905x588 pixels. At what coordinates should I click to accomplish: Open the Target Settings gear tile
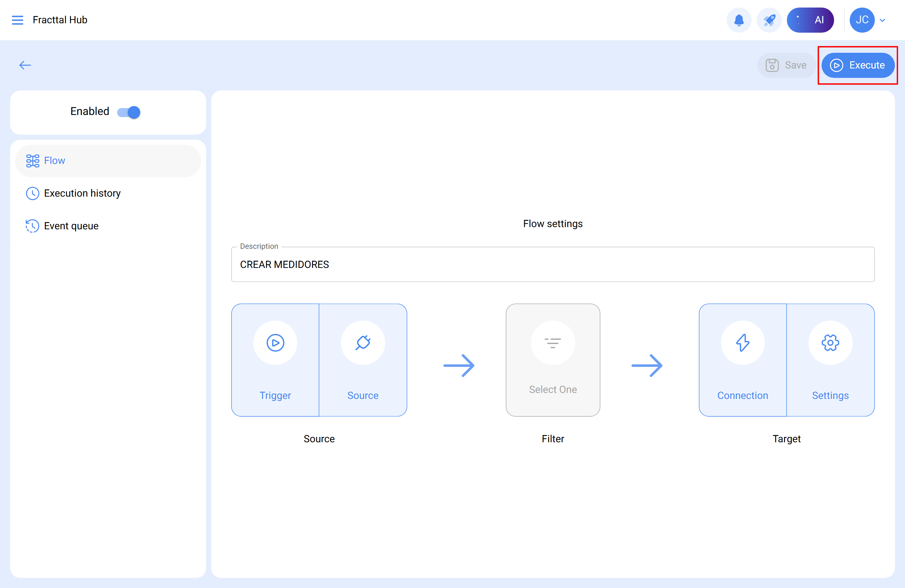pyautogui.click(x=830, y=360)
